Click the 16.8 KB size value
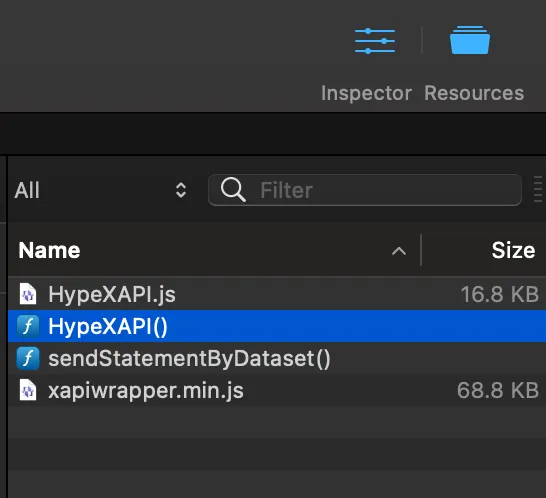The image size is (546, 498). tap(500, 294)
